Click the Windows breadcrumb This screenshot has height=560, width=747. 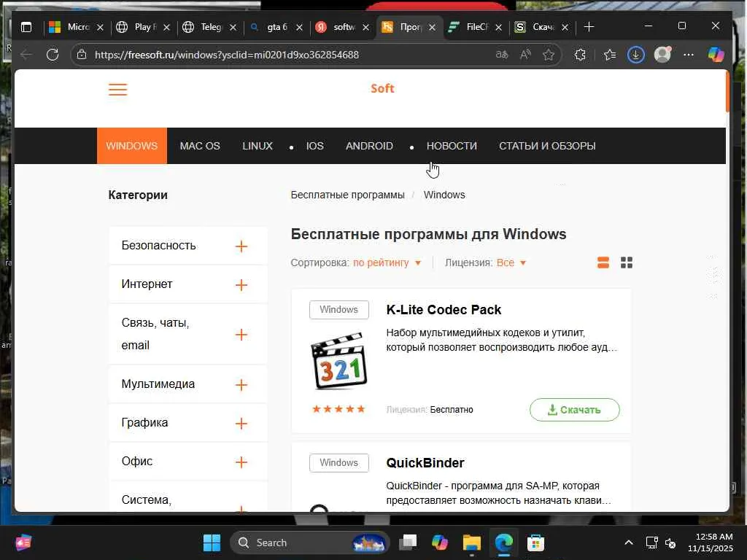[x=444, y=195]
